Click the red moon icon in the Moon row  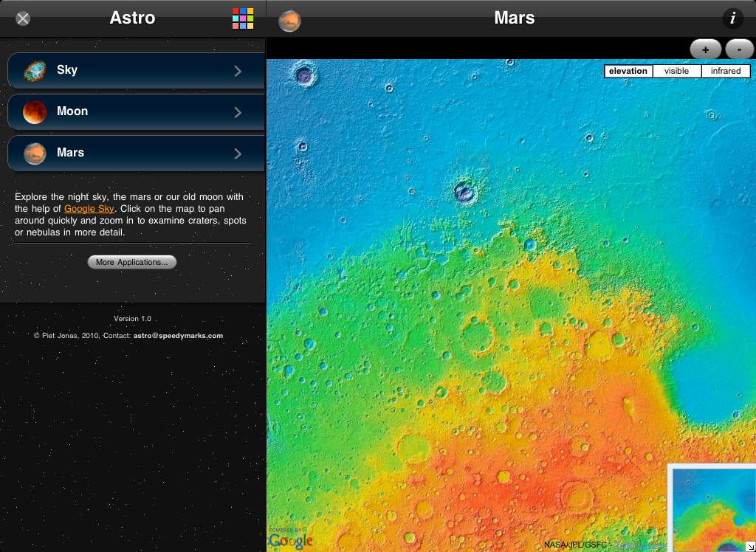pos(35,112)
